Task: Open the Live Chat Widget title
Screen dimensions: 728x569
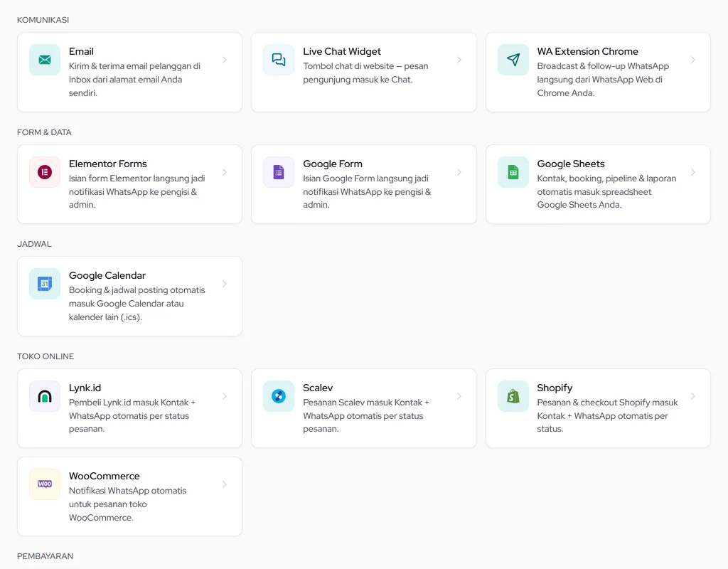Action: click(342, 51)
